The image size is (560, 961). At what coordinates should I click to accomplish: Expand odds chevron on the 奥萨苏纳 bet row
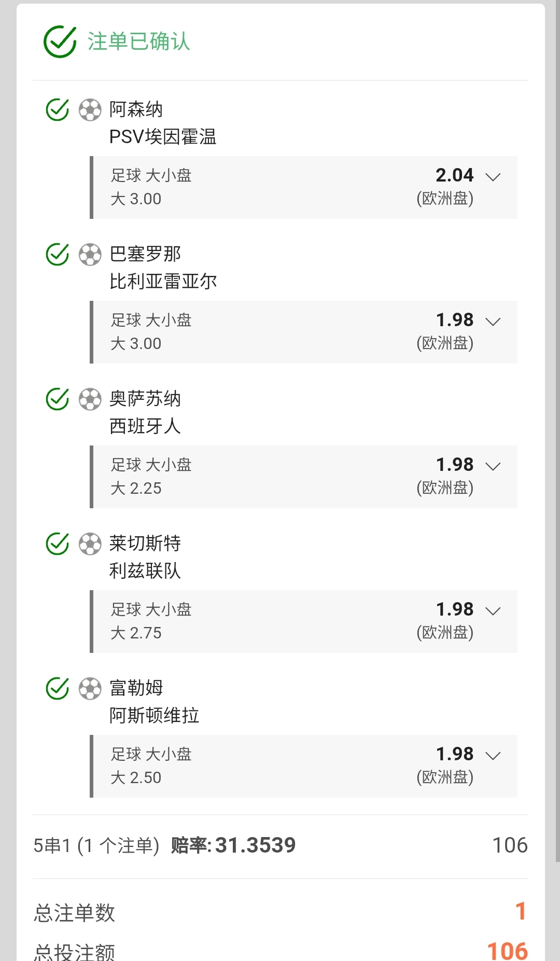click(493, 466)
